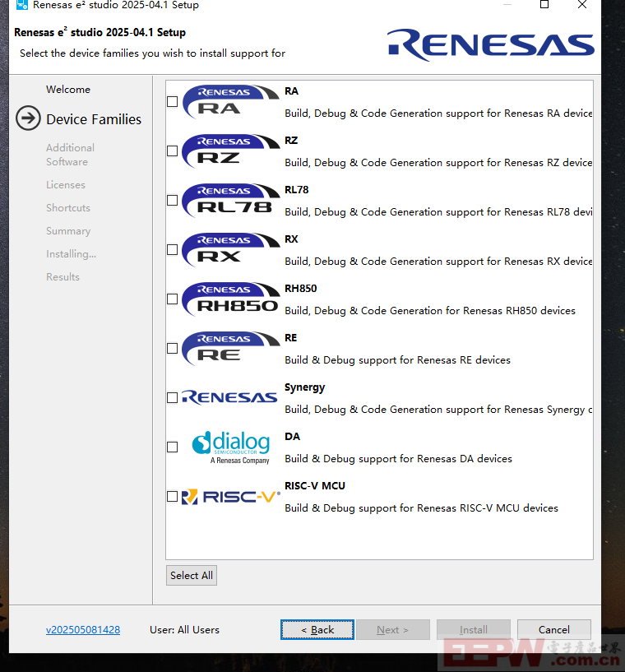Screen dimensions: 625x672
Task: Click the RE family title text
Action: click(291, 338)
